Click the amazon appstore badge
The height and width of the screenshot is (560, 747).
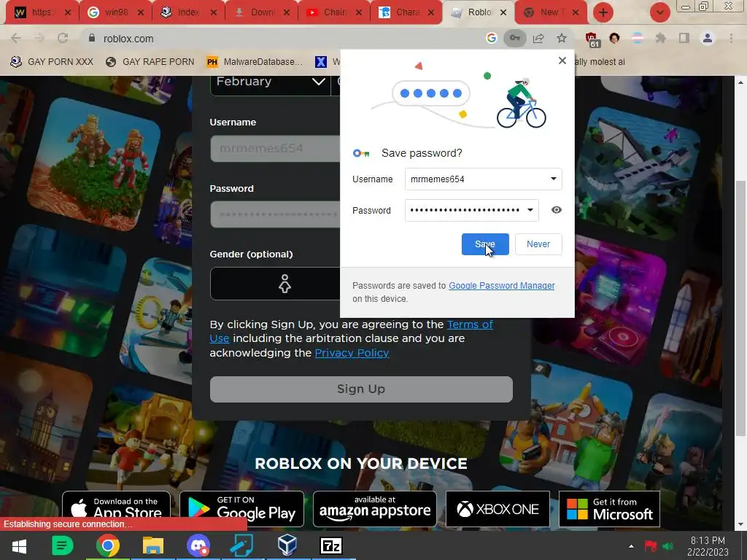375,509
